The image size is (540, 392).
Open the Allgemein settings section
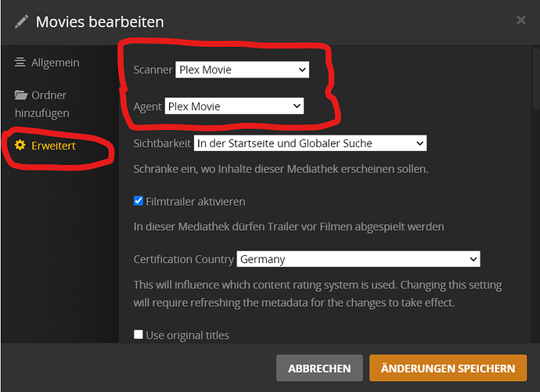tap(47, 63)
